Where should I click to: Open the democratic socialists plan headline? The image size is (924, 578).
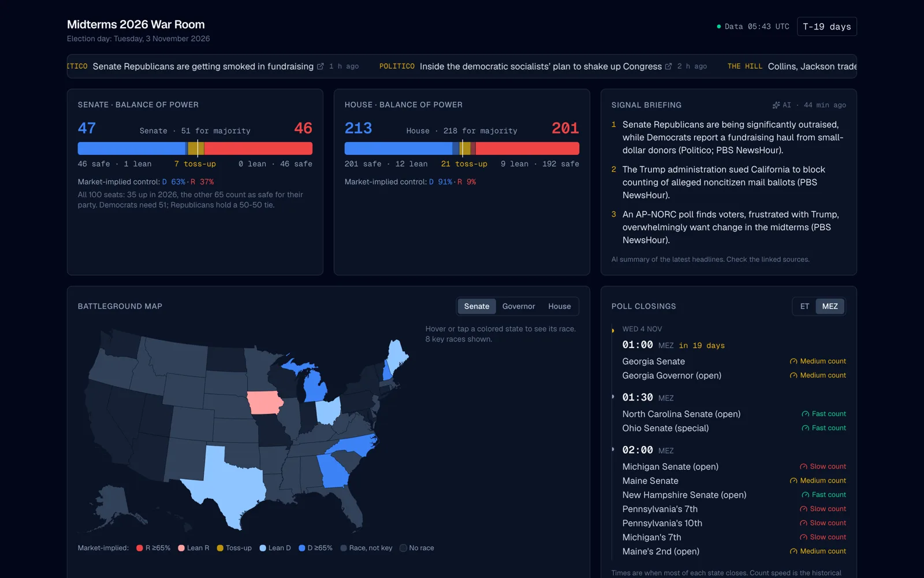point(541,66)
